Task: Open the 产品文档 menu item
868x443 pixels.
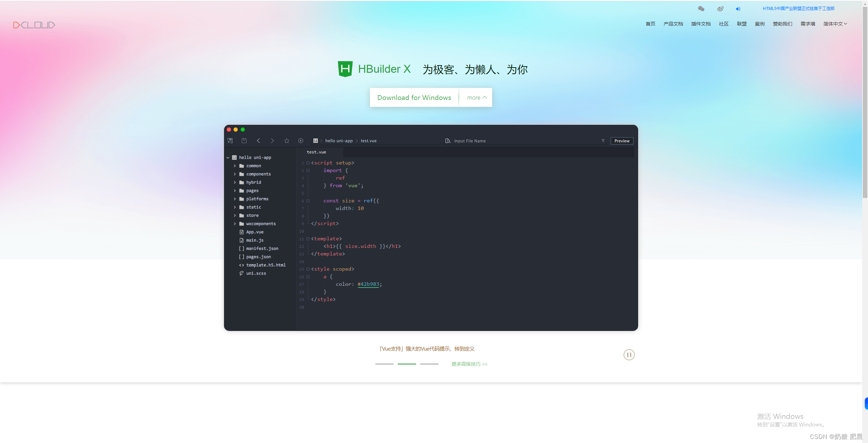Action: pyautogui.click(x=673, y=23)
